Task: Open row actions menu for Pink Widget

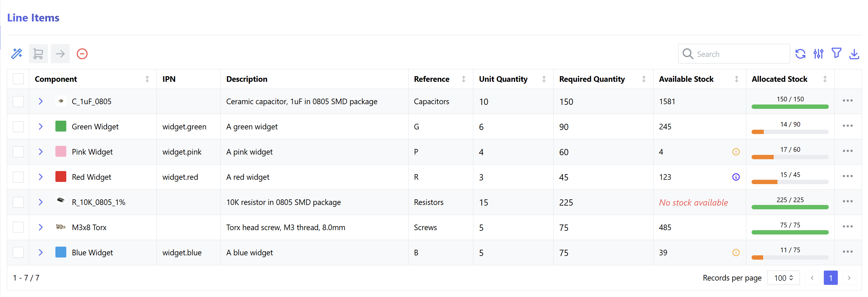Action: [x=847, y=151]
